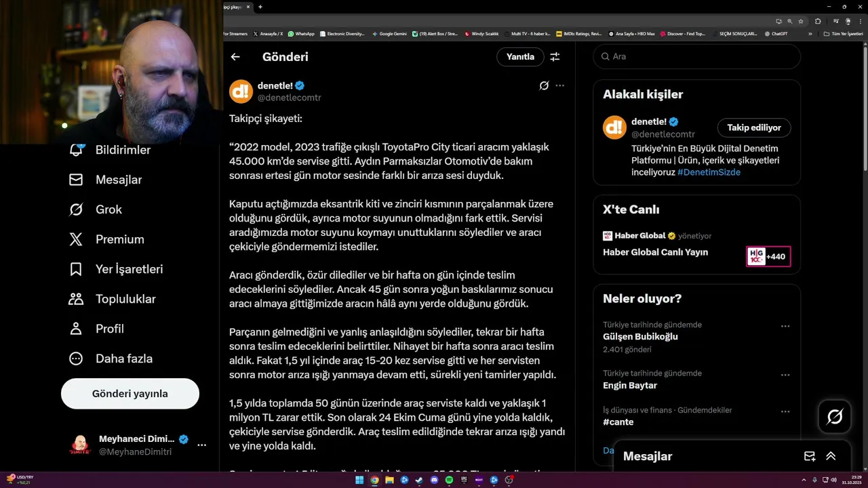868x488 pixels.
Task: Open account menu dots beside Meyhaneci Dimitri
Action: [201, 445]
